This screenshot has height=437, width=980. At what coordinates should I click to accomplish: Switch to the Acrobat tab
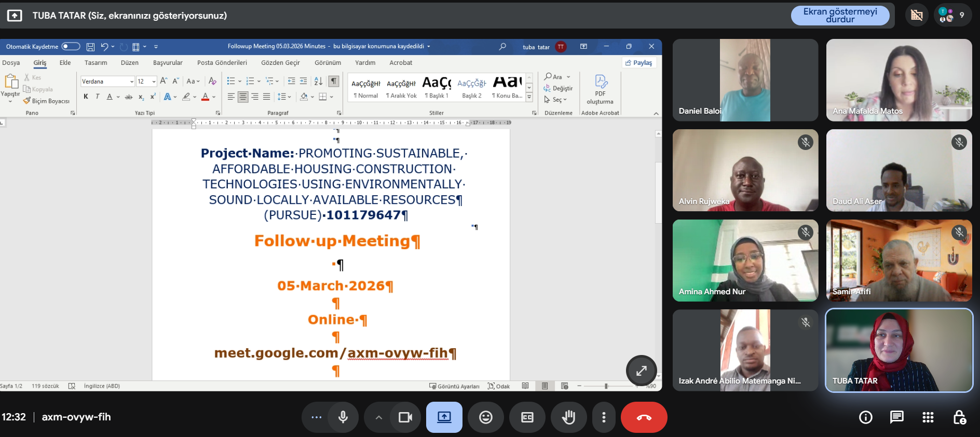click(x=401, y=63)
